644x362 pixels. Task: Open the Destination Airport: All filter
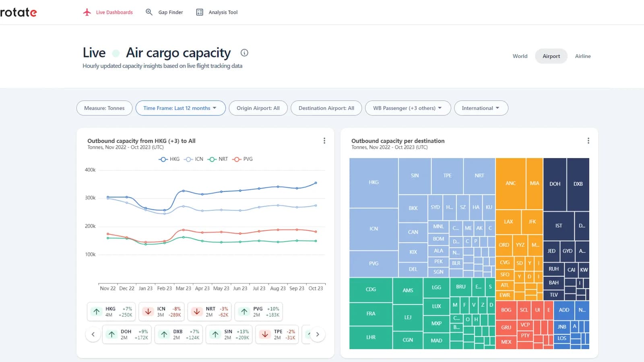pyautogui.click(x=326, y=108)
